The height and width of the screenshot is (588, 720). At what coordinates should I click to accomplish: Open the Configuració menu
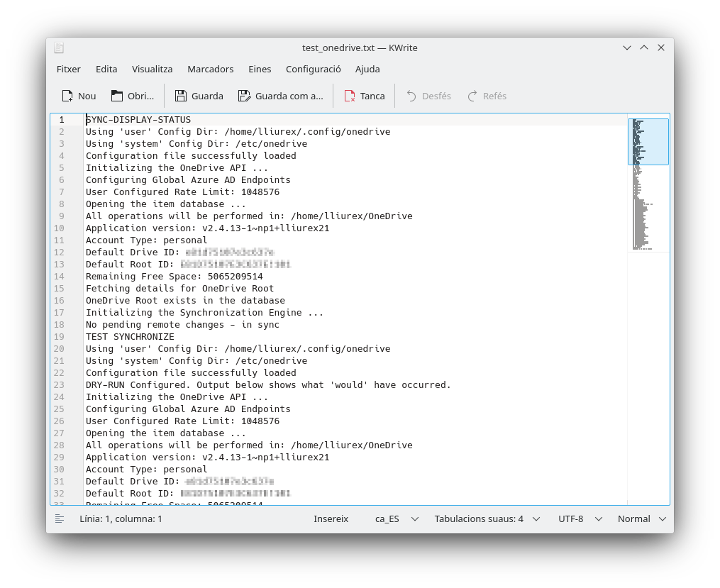pyautogui.click(x=313, y=69)
